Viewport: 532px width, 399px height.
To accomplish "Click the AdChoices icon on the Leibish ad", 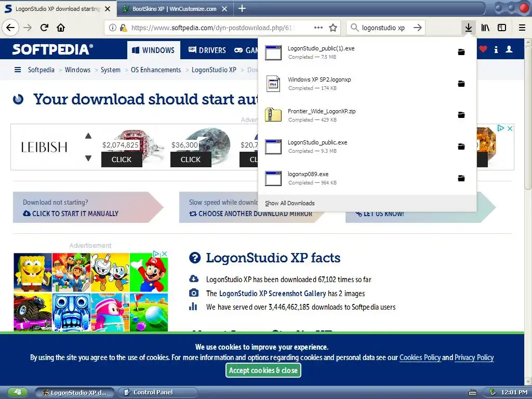I will click(x=501, y=128).
